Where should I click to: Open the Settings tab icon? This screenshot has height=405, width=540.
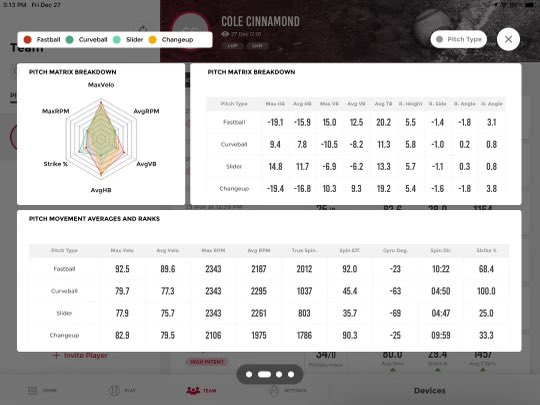274,391
